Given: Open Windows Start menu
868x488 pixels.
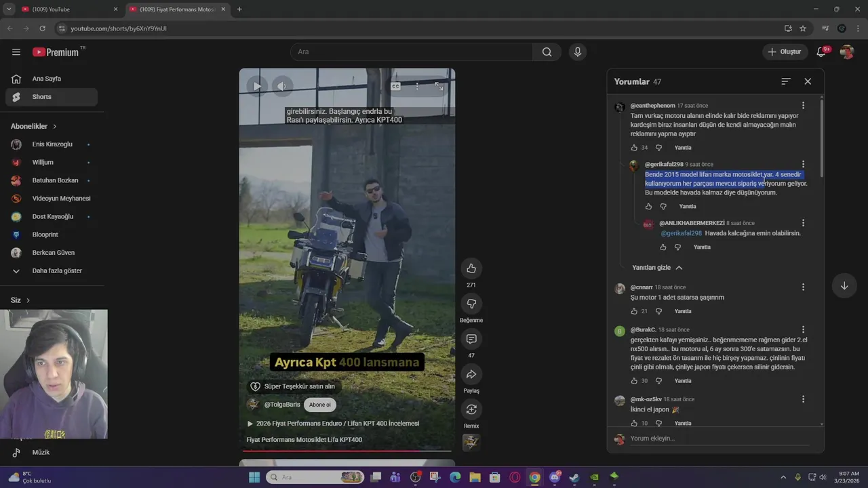Looking at the screenshot, I should coord(254,477).
